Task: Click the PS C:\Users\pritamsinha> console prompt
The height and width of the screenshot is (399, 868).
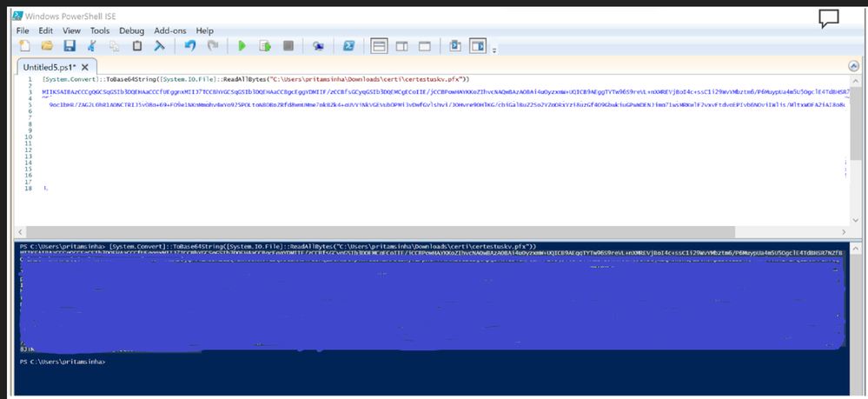Action: tap(62, 362)
